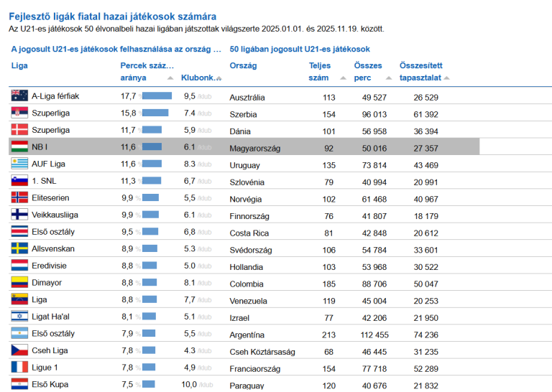Open the '50 ligában jogosult U21-es játékosok' tab
552x392 pixels.
pos(300,50)
